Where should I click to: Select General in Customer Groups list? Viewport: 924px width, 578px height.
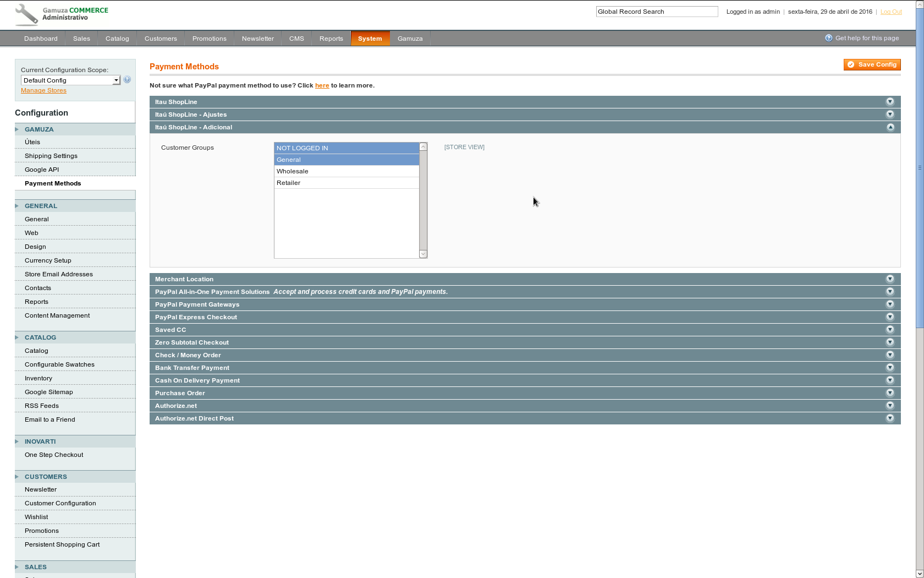tap(346, 160)
